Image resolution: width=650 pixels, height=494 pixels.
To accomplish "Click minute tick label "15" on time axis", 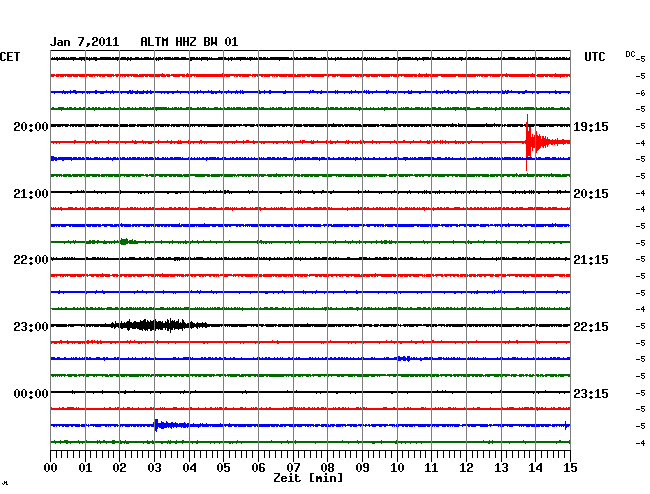I will click(x=570, y=468).
